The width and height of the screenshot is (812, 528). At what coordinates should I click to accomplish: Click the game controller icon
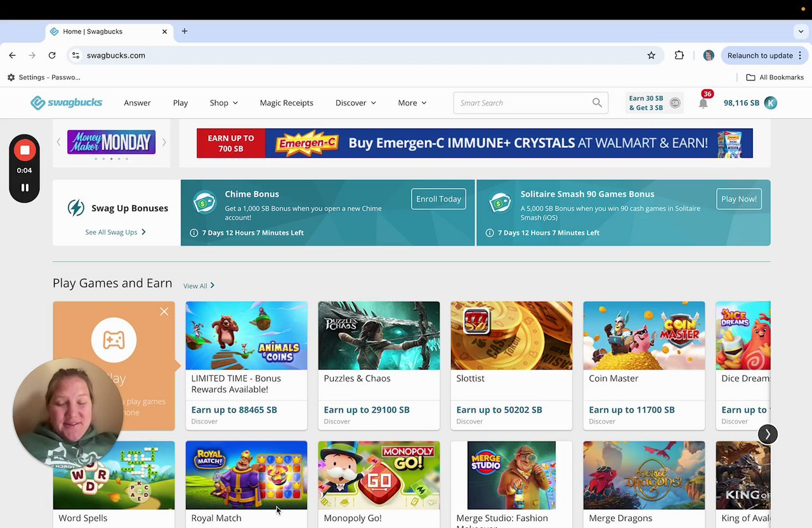point(114,340)
